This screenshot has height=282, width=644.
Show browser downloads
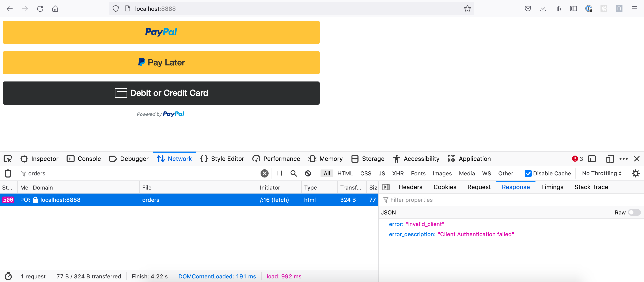coord(543,9)
